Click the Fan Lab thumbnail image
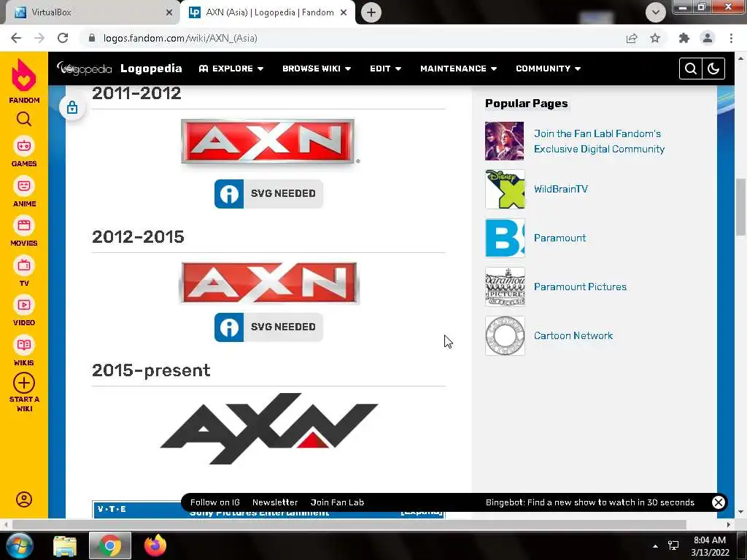This screenshot has height=560, width=747. pos(505,141)
